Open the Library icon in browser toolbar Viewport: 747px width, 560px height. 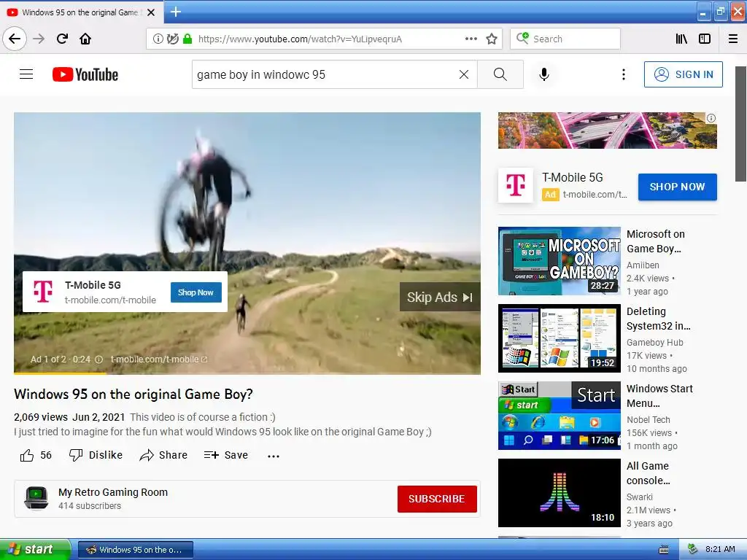681,39
